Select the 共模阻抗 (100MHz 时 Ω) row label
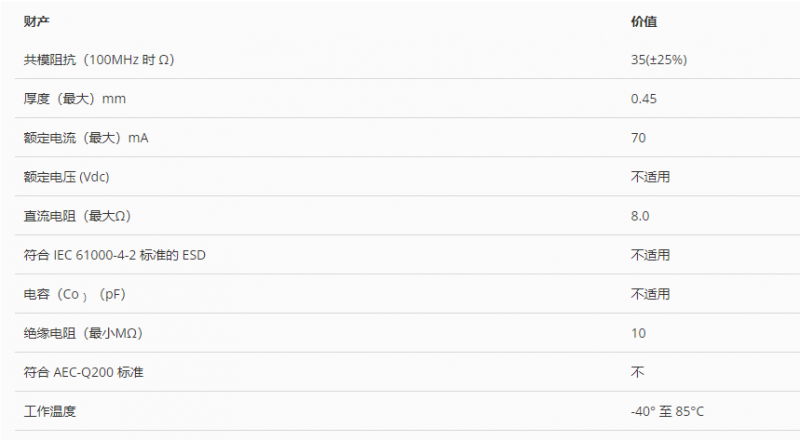 pos(99,60)
